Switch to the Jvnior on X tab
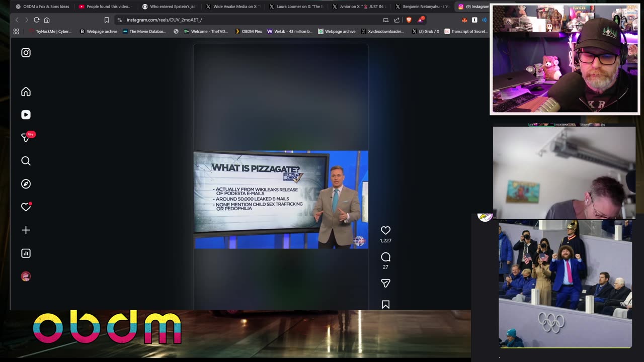The height and width of the screenshot is (362, 644). tap(359, 7)
